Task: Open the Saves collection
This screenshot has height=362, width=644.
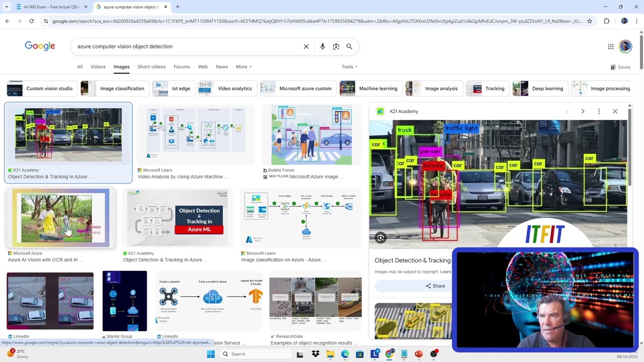Action: tap(620, 67)
